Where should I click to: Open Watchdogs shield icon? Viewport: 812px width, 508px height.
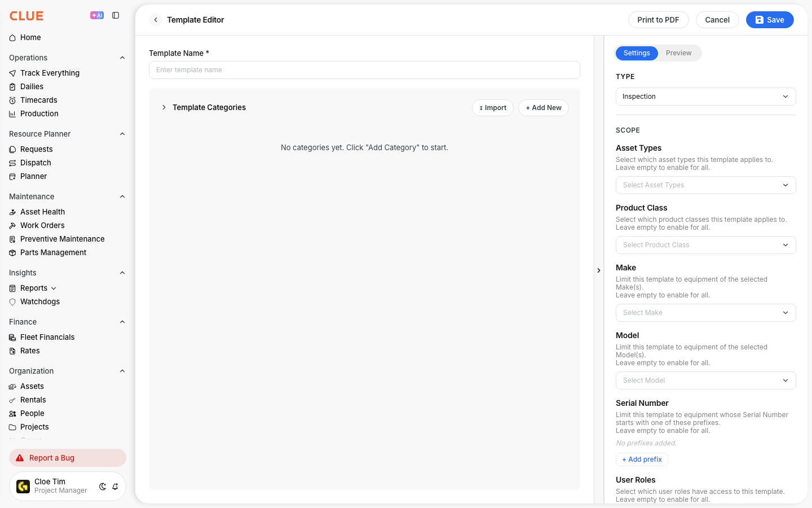coord(12,302)
